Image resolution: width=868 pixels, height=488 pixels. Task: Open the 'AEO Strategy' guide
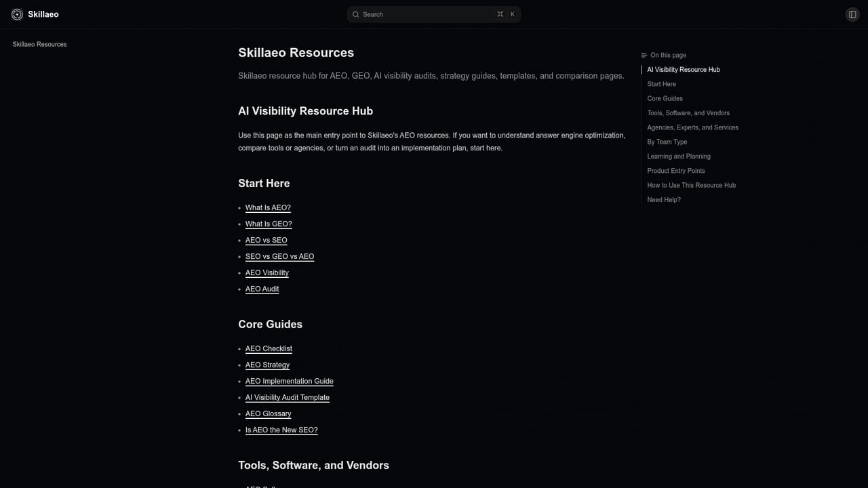coord(267,365)
